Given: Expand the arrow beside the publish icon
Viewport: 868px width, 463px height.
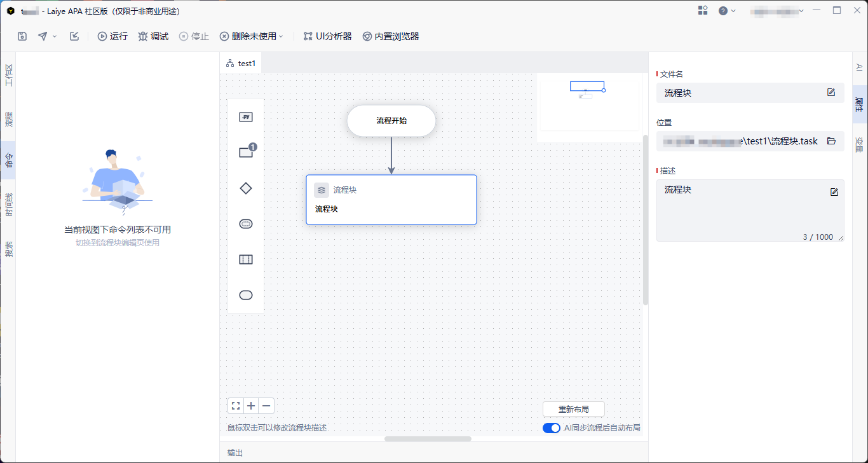Looking at the screenshot, I should [55, 36].
